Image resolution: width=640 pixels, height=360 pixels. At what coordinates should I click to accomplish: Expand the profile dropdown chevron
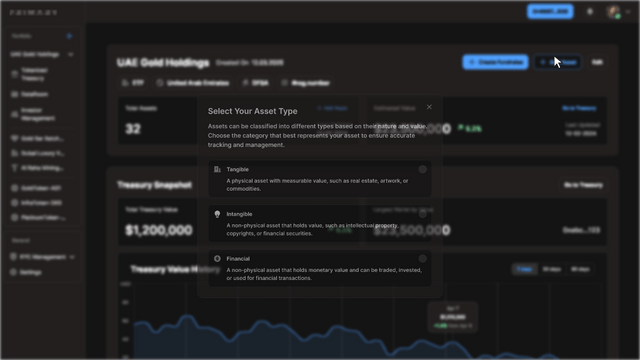[628, 12]
